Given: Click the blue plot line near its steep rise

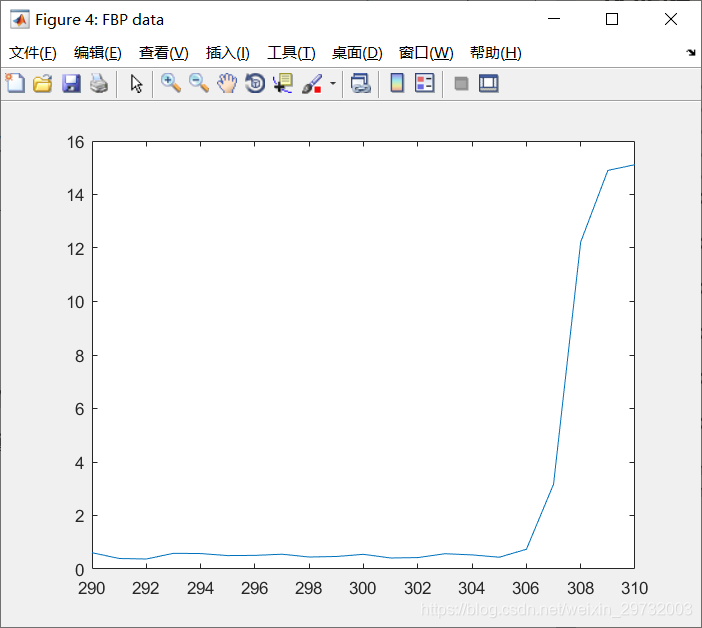Looking at the screenshot, I should [567, 363].
